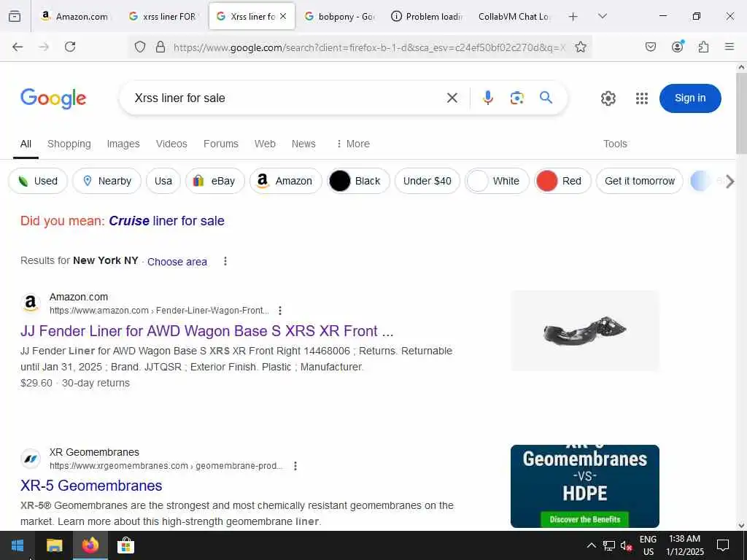Open location options three-dot menu
The height and width of the screenshot is (560, 747).
click(x=225, y=262)
